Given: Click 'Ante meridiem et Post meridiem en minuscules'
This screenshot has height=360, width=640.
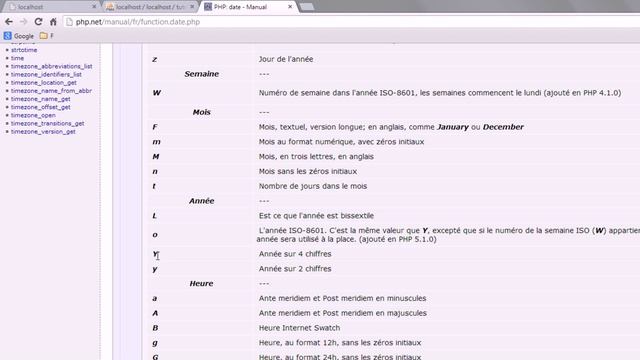Looking at the screenshot, I should 342,298.
